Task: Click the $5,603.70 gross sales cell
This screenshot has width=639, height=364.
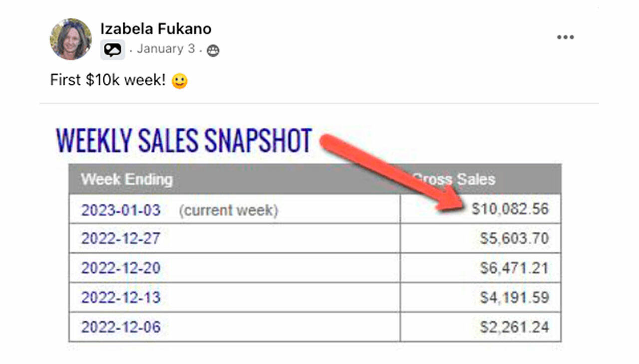Action: click(514, 238)
